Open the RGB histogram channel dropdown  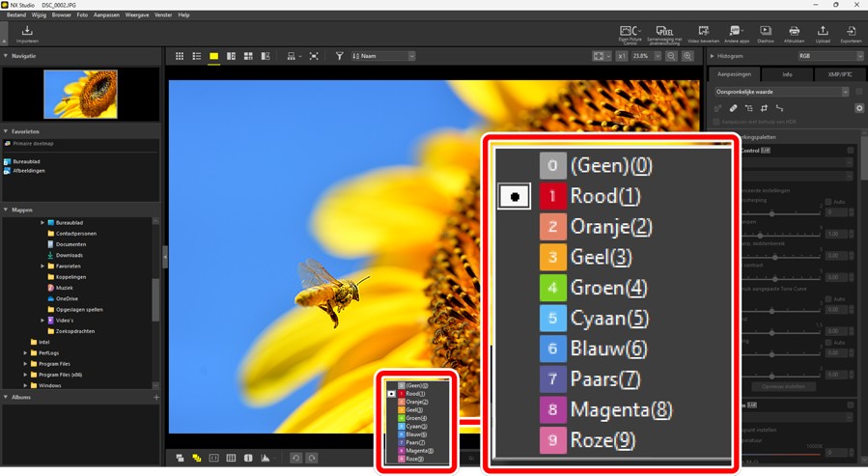[x=829, y=57]
